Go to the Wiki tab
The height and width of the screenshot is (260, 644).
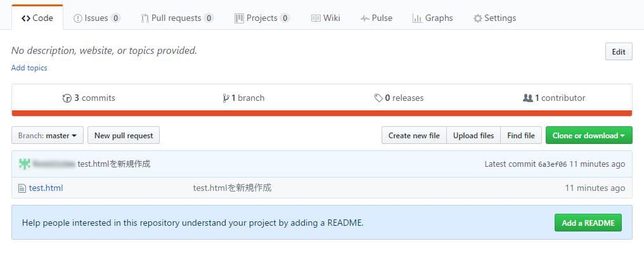click(325, 18)
